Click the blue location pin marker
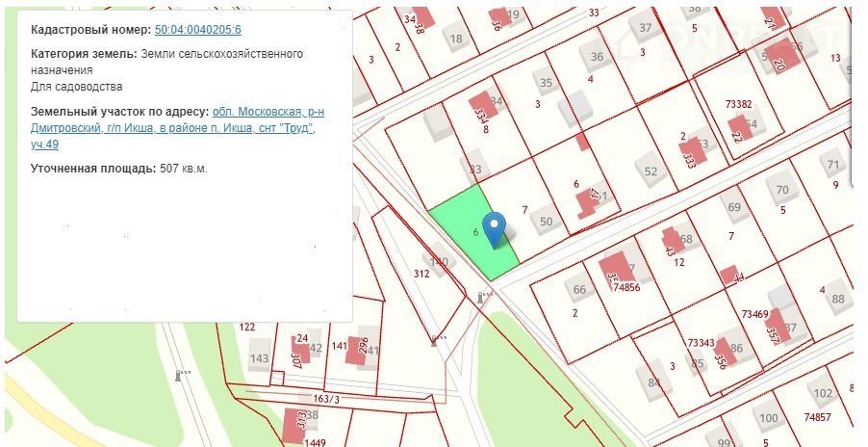 [x=495, y=228]
